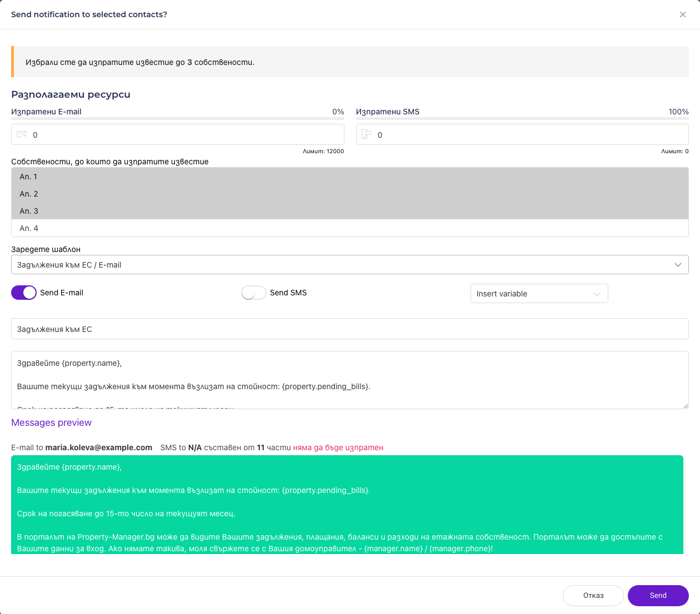Click the SMS icon in sent SMS field
The image size is (700, 614).
coord(367,134)
